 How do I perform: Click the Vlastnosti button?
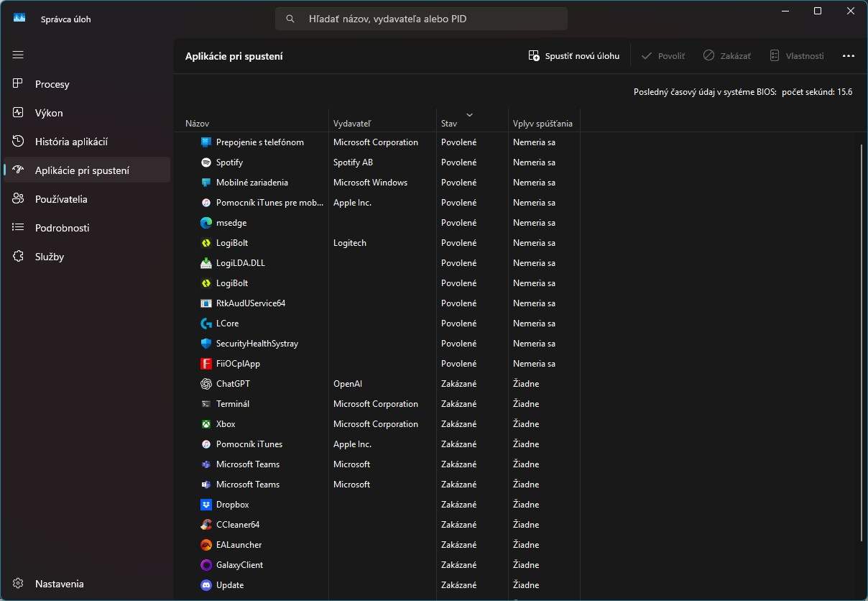[796, 56]
